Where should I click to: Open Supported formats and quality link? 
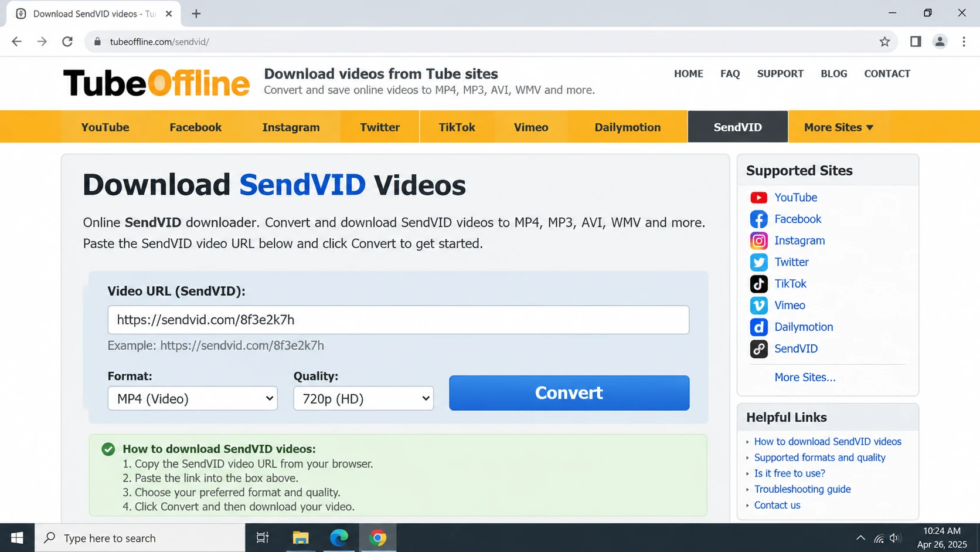[819, 458]
